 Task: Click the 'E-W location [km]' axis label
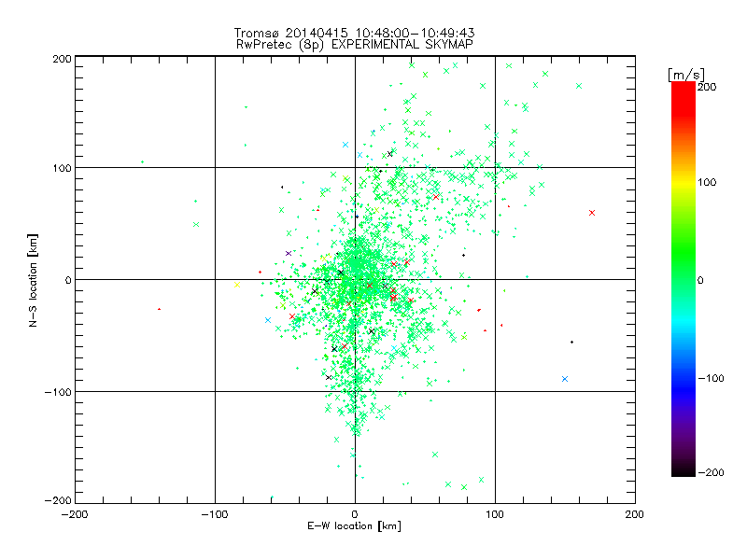[354, 525]
